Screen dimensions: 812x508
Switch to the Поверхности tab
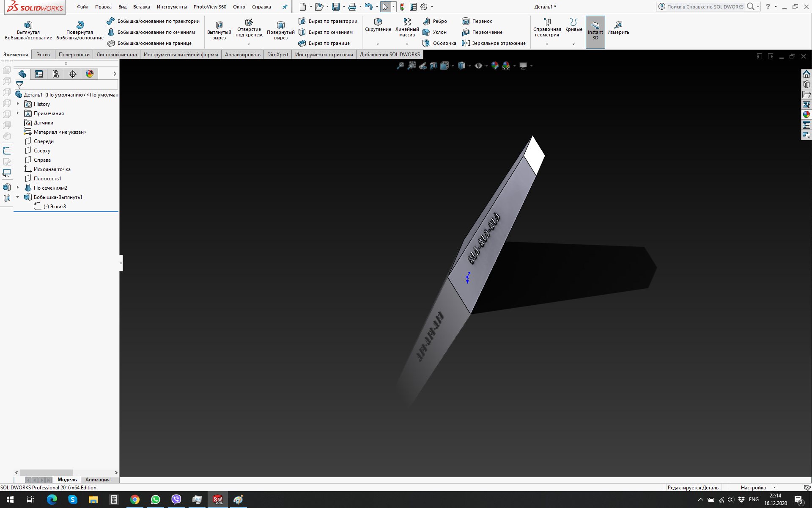point(74,55)
